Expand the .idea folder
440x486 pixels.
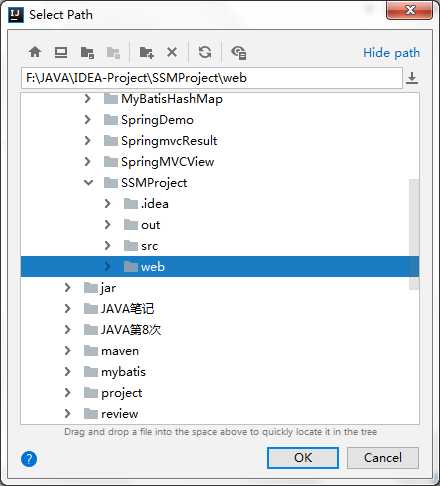pos(107,204)
